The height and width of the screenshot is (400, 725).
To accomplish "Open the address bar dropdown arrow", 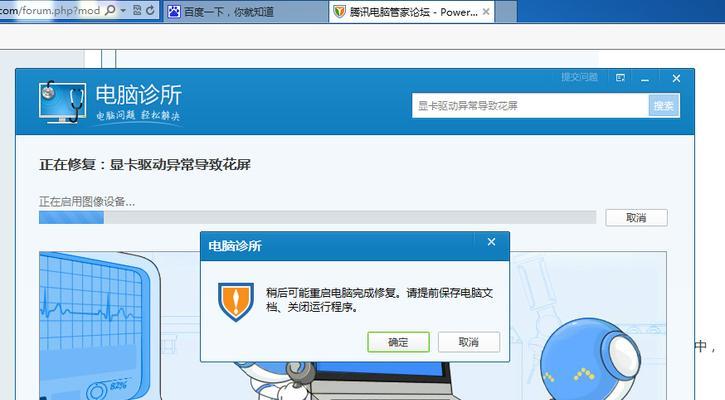I will click(x=123, y=10).
